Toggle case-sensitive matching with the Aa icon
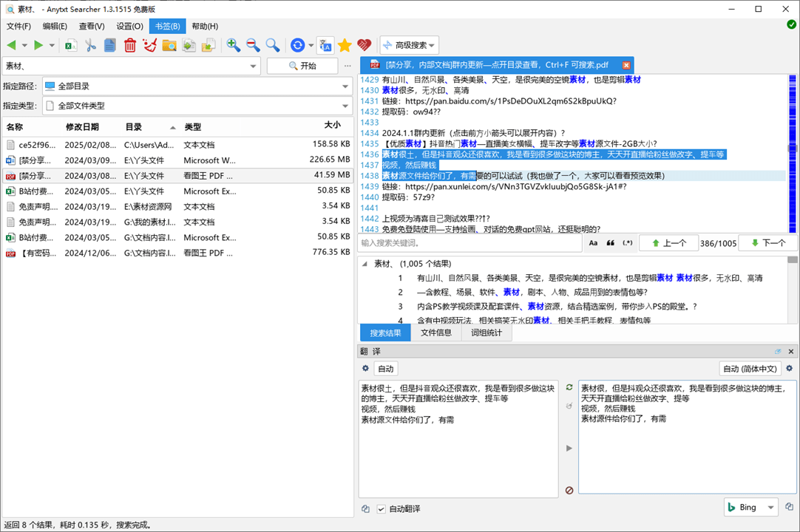Viewport: 800px width, 532px height. coord(593,242)
